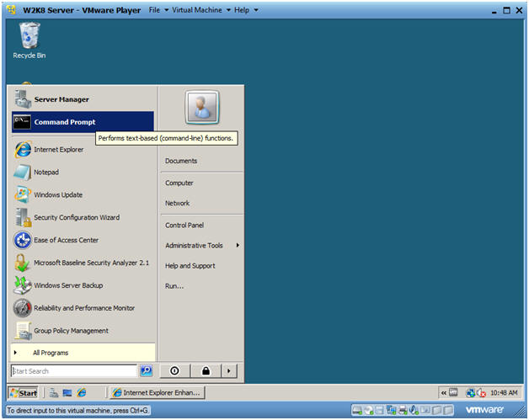This screenshot has height=420, width=529.
Task: Open Ease of Access Center
Action: point(83,240)
